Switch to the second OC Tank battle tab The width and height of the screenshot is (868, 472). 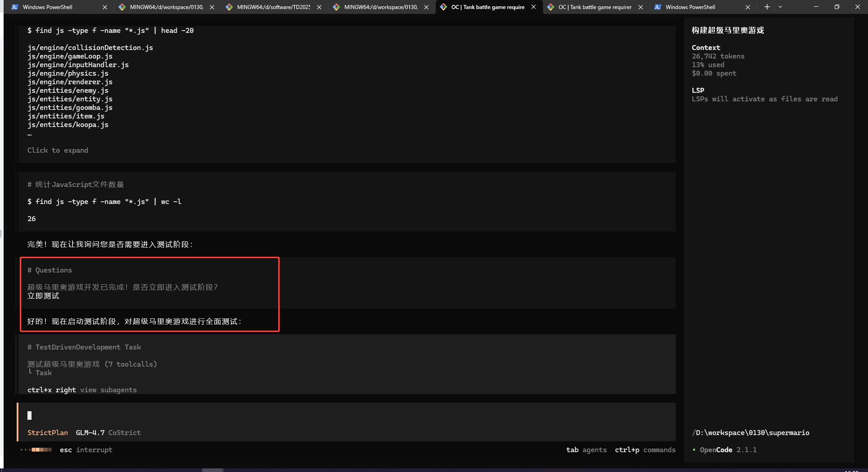(594, 7)
